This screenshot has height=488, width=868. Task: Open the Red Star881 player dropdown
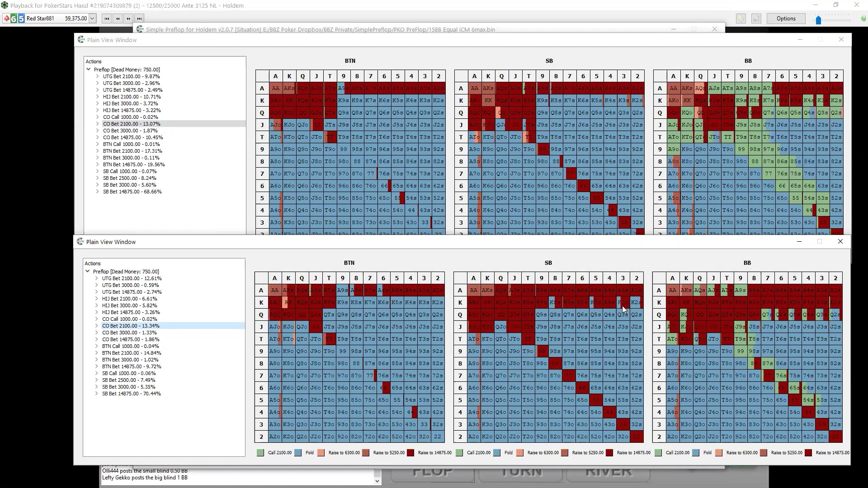[x=92, y=19]
